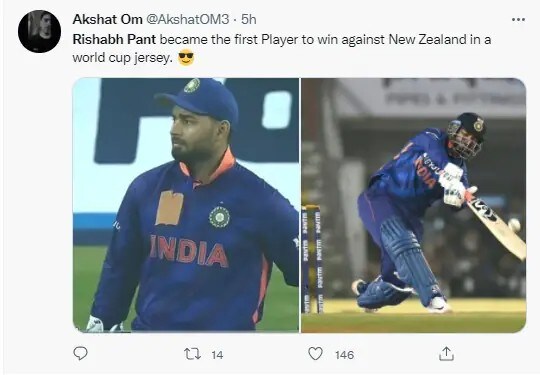
Task: Click the blue cap in left photo
Action: (x=200, y=98)
